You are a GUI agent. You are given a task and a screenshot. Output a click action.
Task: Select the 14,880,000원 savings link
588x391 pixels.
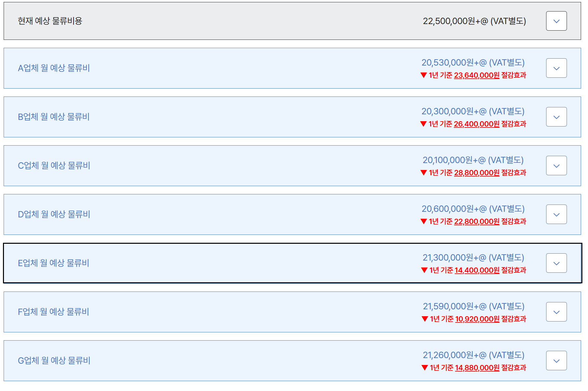point(477,368)
